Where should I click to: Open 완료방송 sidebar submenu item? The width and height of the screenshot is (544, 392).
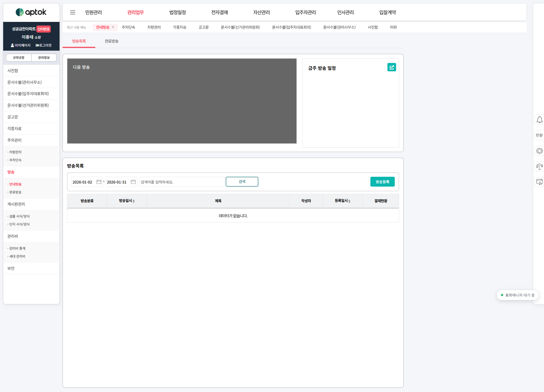14,192
